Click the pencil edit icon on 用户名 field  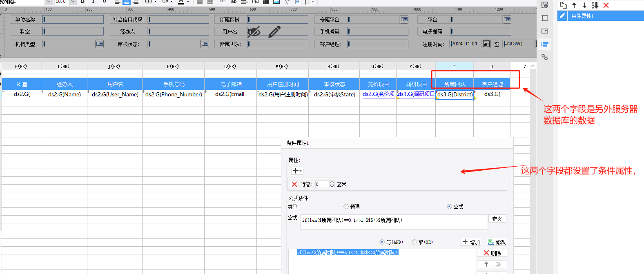point(274,31)
